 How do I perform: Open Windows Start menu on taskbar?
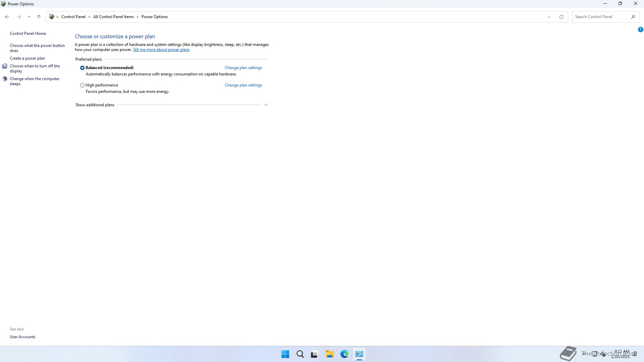tap(285, 354)
